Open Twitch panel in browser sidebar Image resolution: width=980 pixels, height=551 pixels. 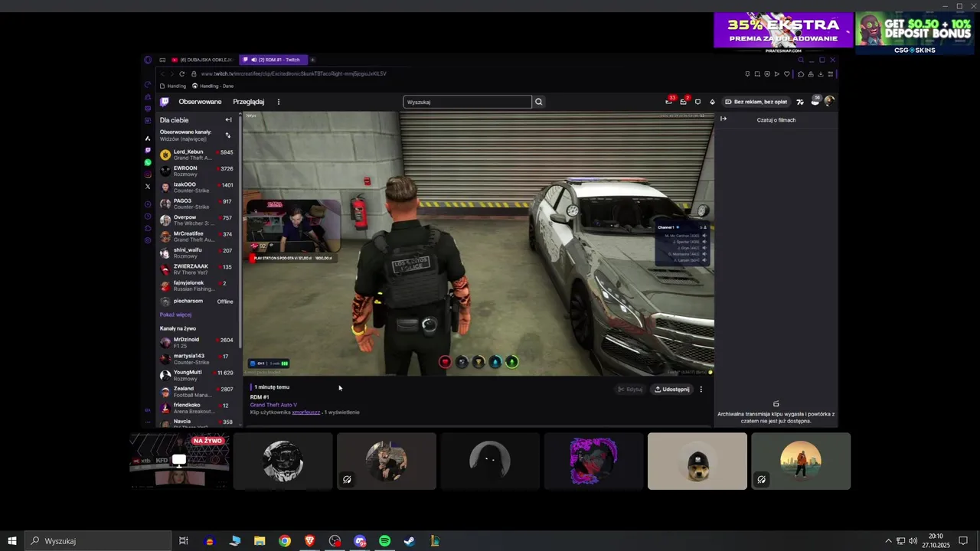[148, 150]
